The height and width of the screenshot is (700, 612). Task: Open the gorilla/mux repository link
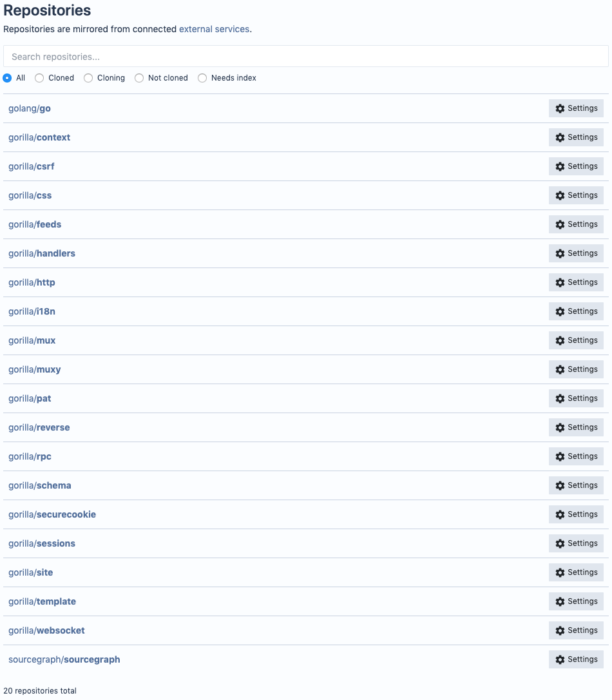[x=32, y=340]
